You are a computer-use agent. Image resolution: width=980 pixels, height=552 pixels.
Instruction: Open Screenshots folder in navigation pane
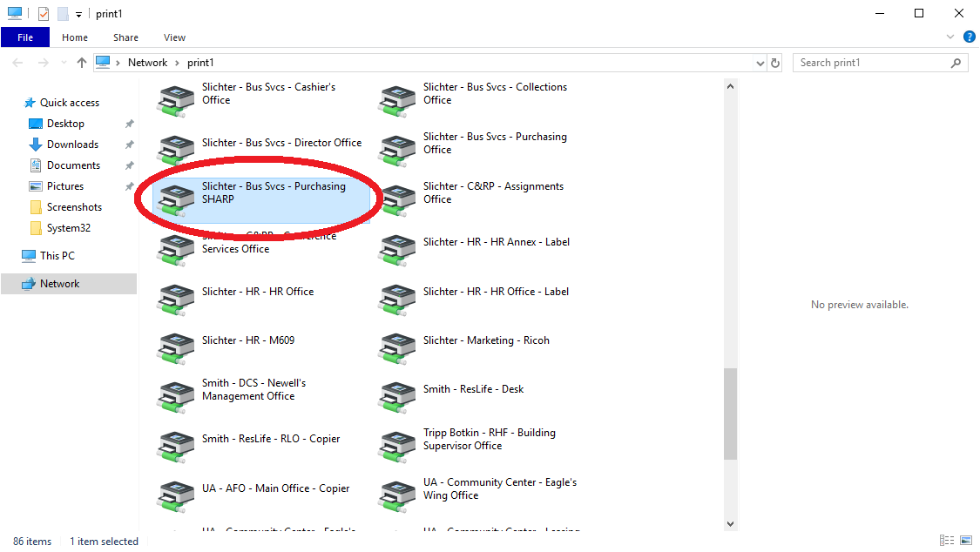coord(74,207)
